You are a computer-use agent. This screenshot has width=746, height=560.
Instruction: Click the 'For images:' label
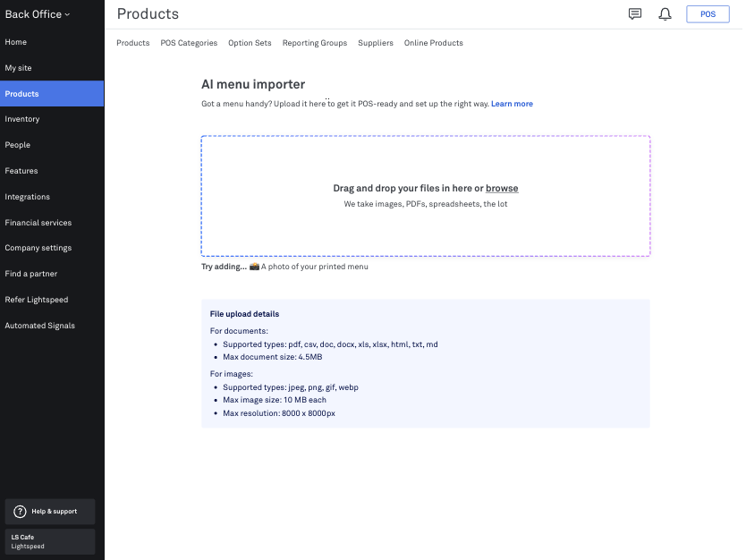click(x=231, y=374)
